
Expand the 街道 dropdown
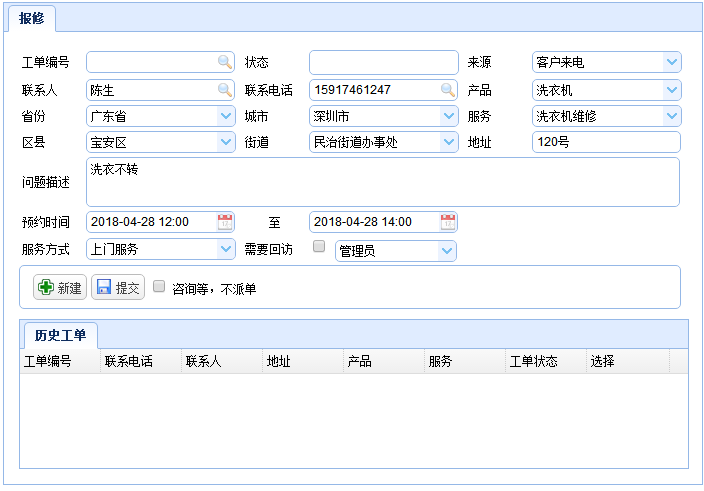pos(448,142)
